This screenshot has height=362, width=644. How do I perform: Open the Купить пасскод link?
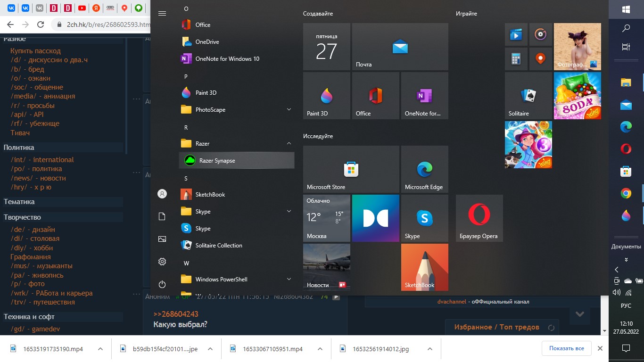[x=35, y=51]
